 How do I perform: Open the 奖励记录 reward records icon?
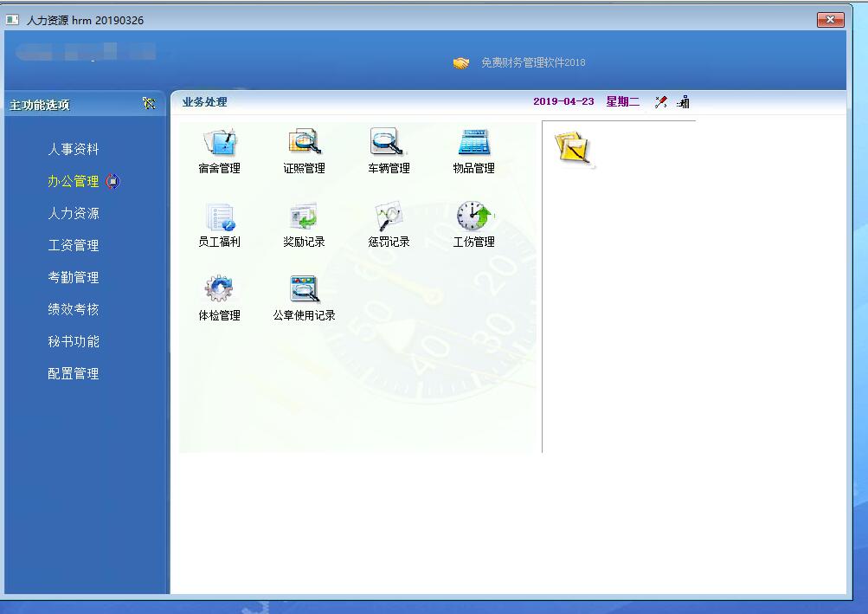click(x=304, y=217)
